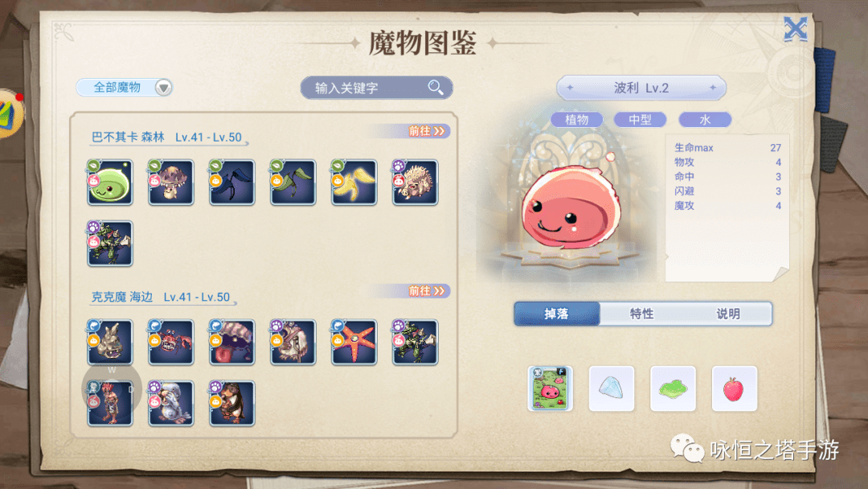This screenshot has height=489, width=868.
Task: Click the magnifying glass search icon
Action: tap(436, 88)
